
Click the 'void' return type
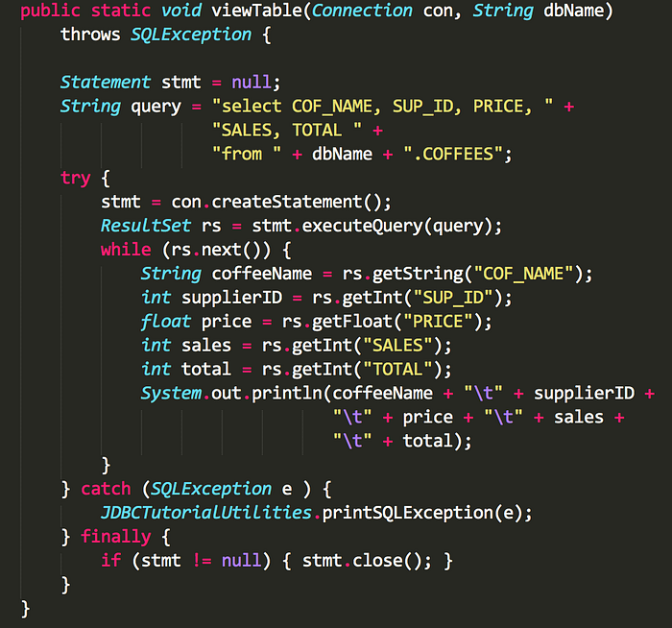181,11
